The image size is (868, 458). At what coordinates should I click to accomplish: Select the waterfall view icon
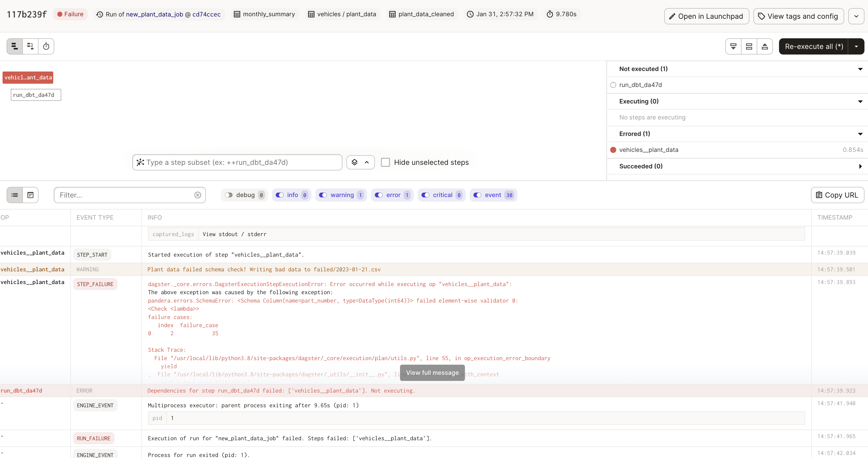pyautogui.click(x=30, y=46)
